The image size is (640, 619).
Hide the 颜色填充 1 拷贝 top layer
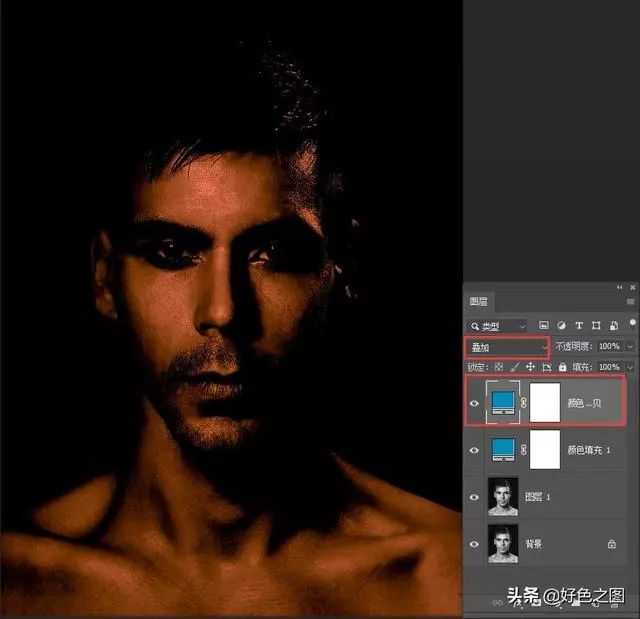pos(474,403)
